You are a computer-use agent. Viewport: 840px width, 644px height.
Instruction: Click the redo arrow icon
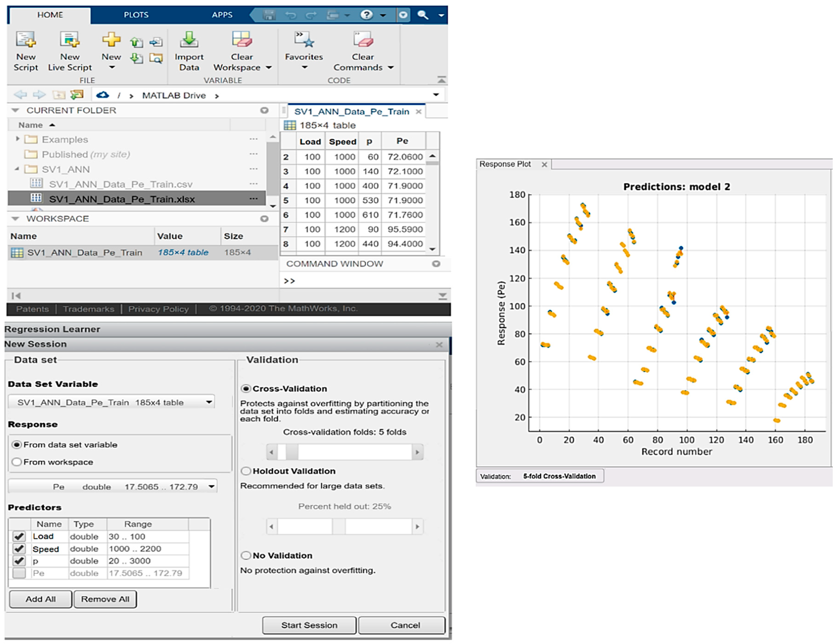[x=311, y=15]
